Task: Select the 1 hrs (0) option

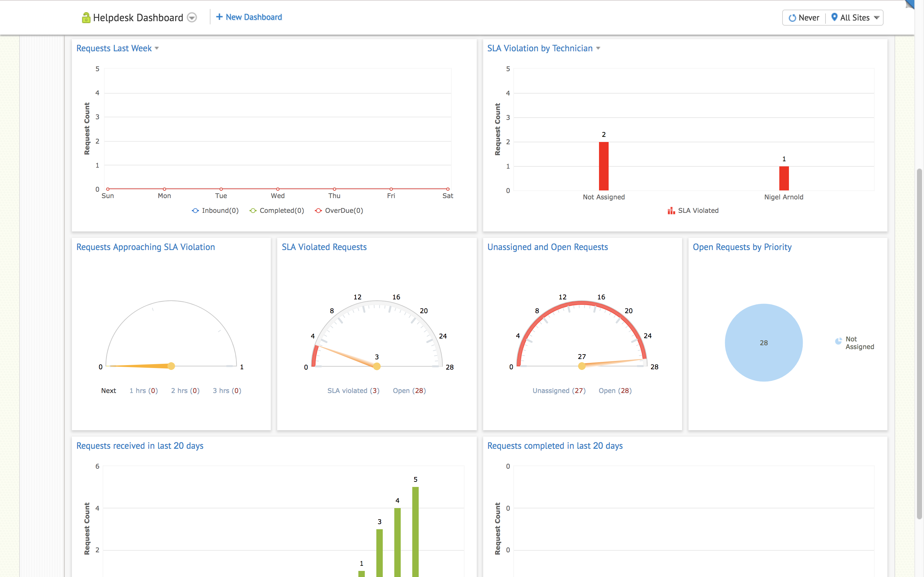Action: click(x=143, y=390)
